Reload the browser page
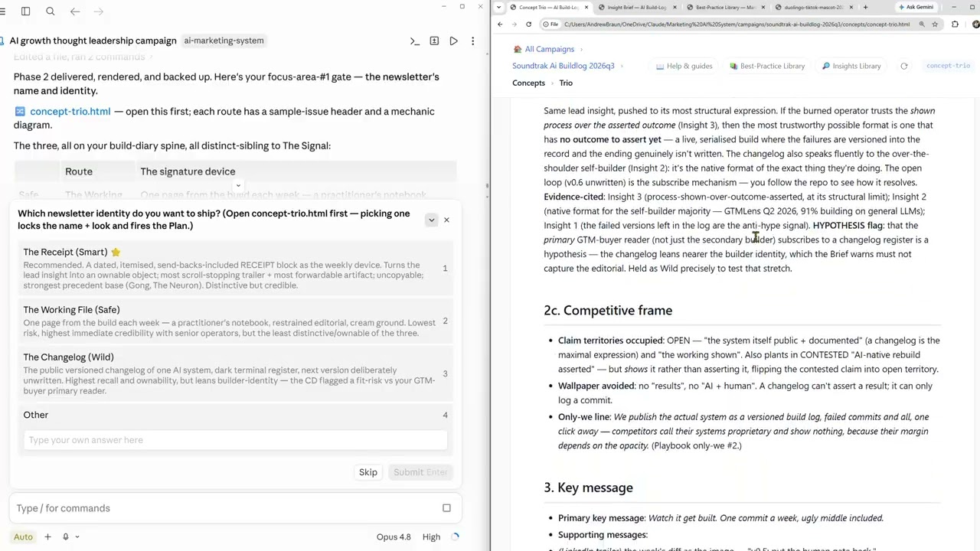The image size is (980, 551). tap(528, 24)
